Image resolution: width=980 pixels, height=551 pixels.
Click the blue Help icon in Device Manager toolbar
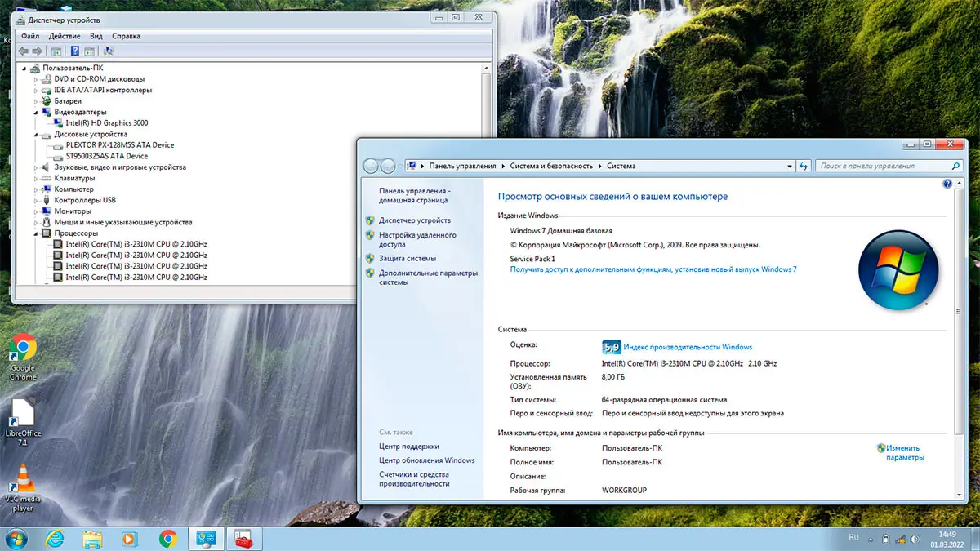pyautogui.click(x=74, y=51)
